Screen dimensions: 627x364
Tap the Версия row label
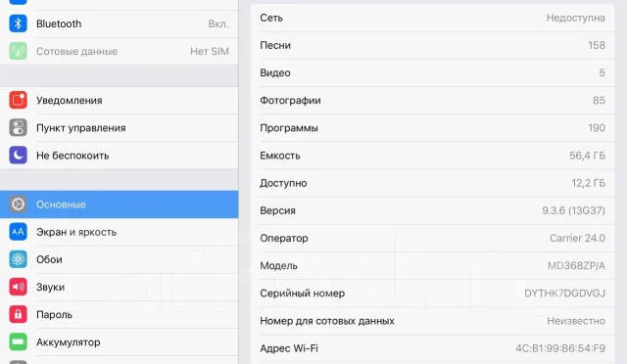pos(277,211)
